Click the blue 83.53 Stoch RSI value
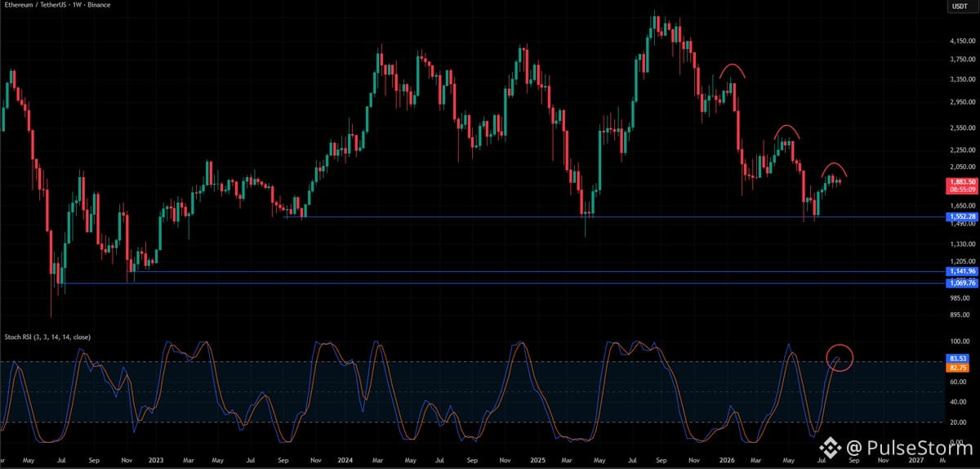 960,359
